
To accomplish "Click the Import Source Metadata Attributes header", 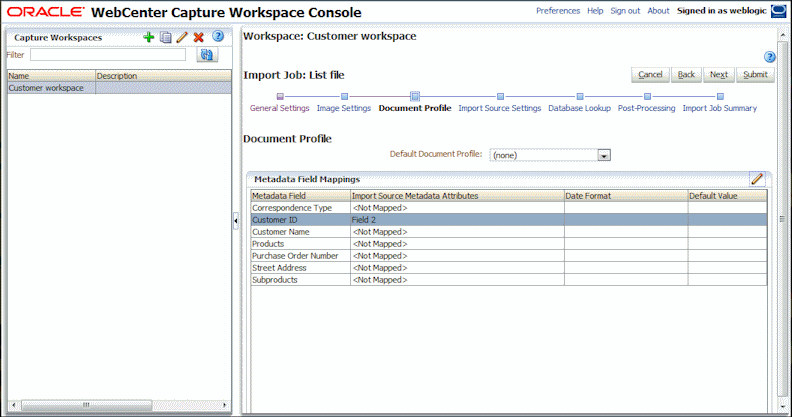I will point(457,196).
